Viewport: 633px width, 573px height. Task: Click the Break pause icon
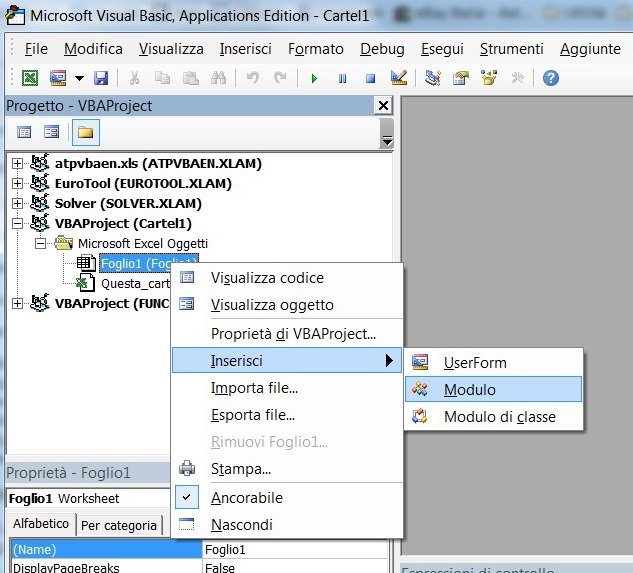pos(342,78)
